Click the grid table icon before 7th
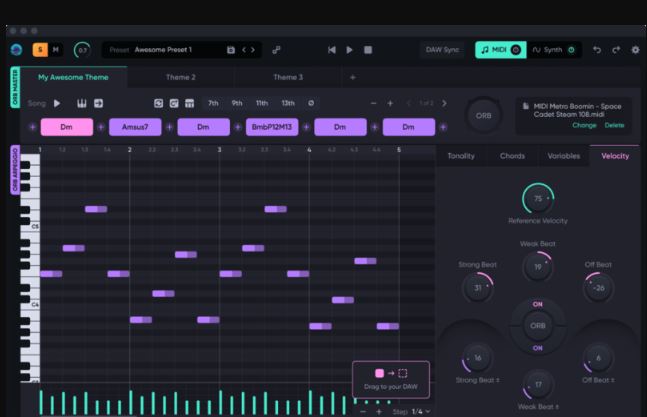The width and height of the screenshot is (647, 417). click(x=189, y=103)
